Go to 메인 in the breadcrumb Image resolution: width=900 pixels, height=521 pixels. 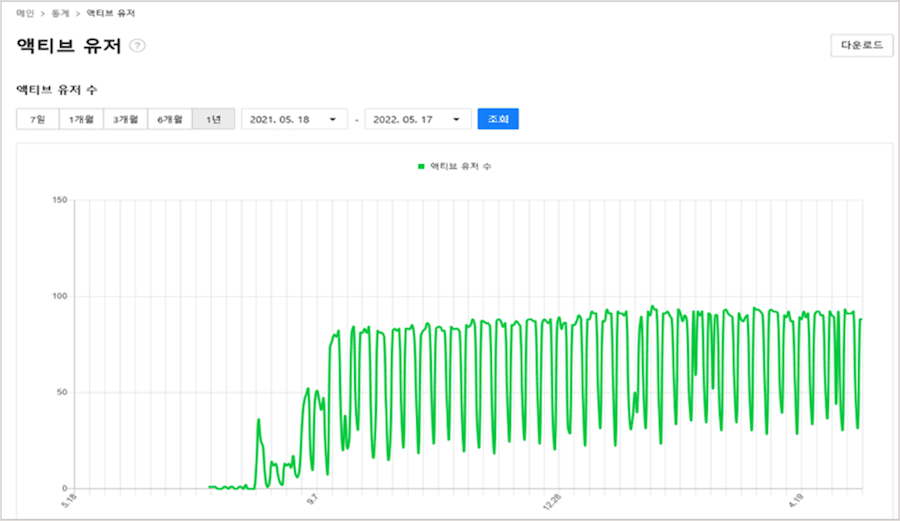click(x=24, y=13)
